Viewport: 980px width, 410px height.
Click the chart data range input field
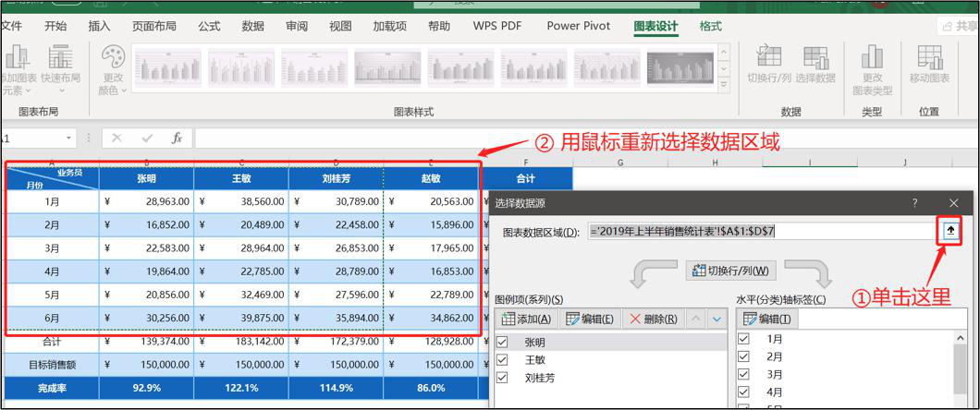[762, 232]
